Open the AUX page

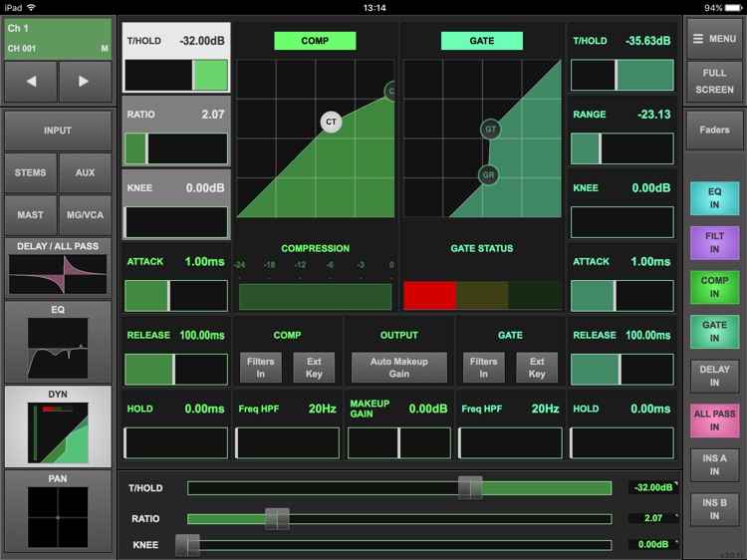(x=85, y=172)
